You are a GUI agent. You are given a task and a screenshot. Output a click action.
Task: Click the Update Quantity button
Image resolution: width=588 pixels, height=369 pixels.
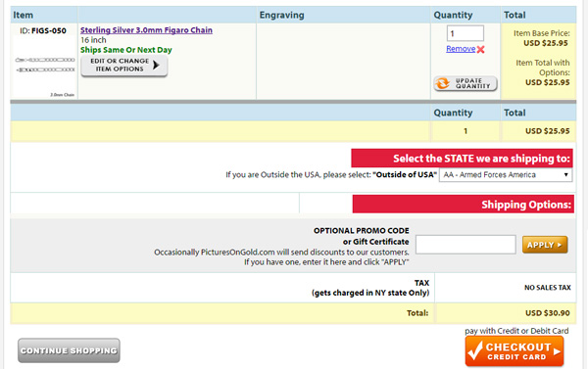465,83
